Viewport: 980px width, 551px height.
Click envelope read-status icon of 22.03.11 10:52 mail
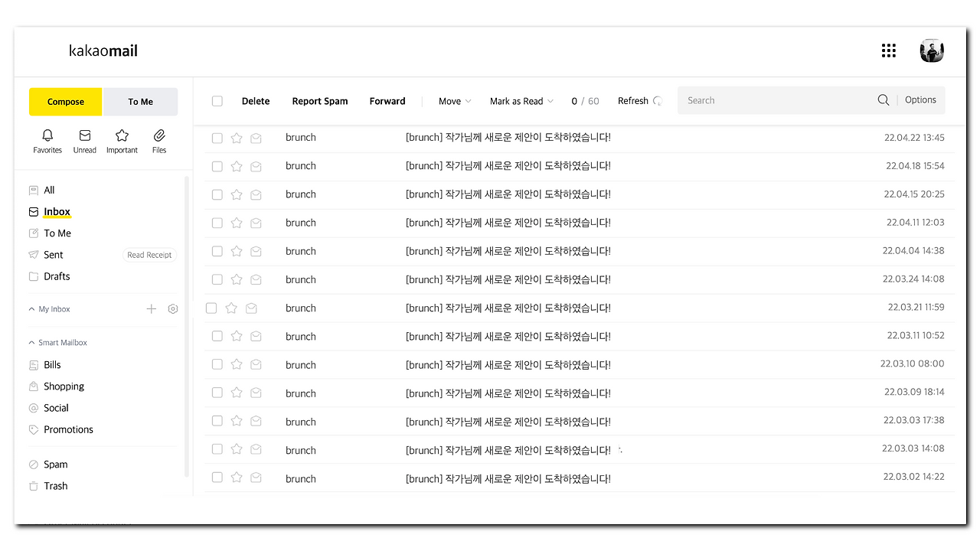(x=256, y=337)
